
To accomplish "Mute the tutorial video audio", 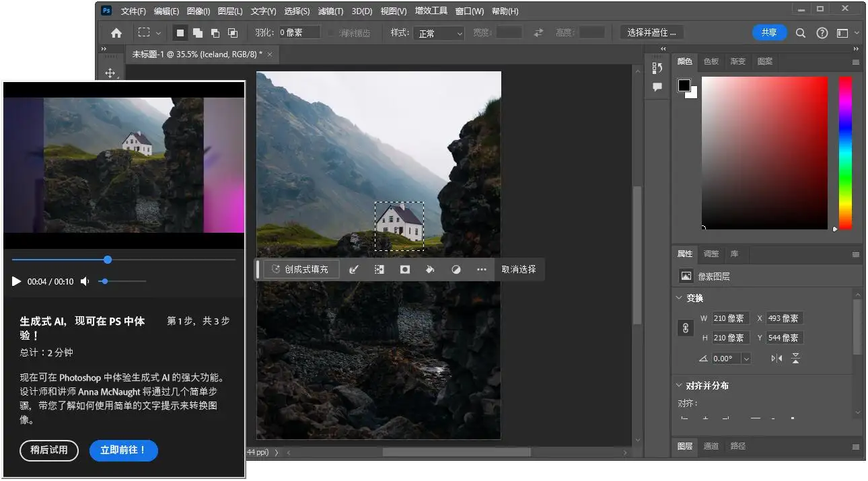I will [83, 281].
